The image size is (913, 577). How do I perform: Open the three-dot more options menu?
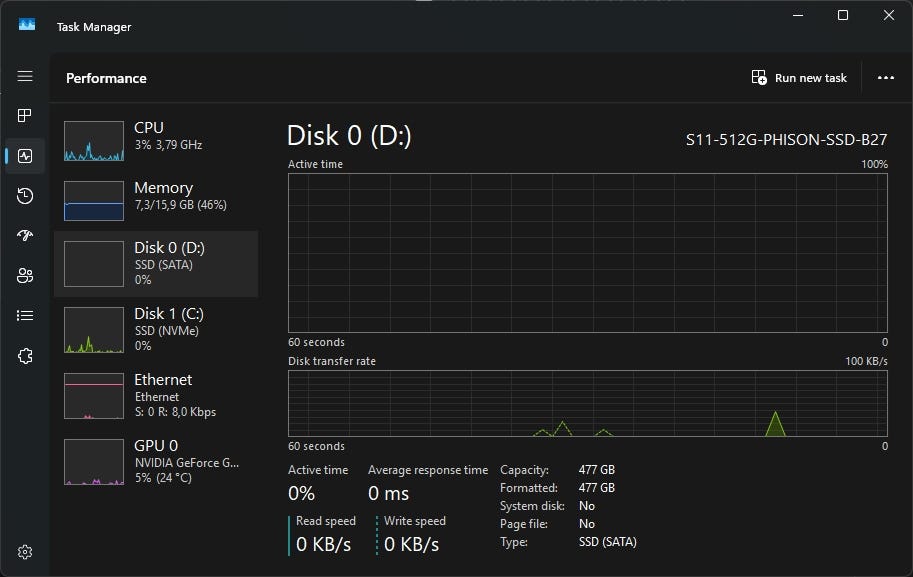point(885,78)
